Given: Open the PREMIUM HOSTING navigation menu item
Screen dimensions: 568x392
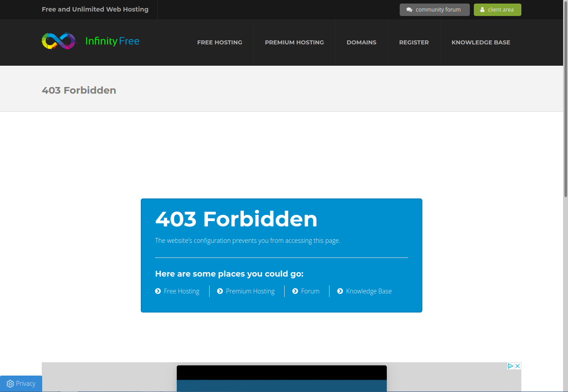Looking at the screenshot, I should [x=294, y=43].
